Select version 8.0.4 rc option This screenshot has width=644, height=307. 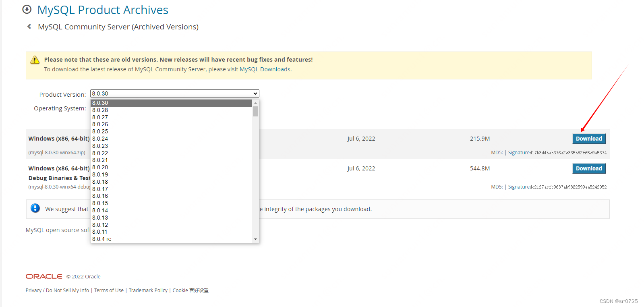[171, 239]
